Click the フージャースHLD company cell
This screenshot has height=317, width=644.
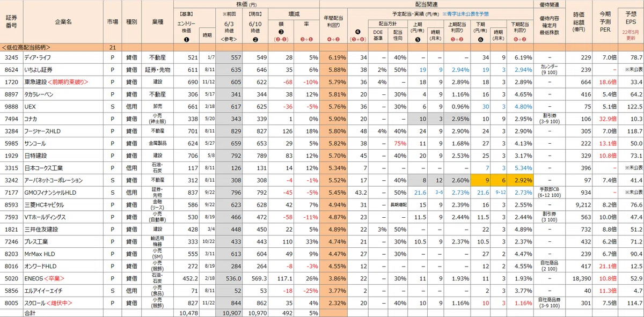click(x=63, y=131)
